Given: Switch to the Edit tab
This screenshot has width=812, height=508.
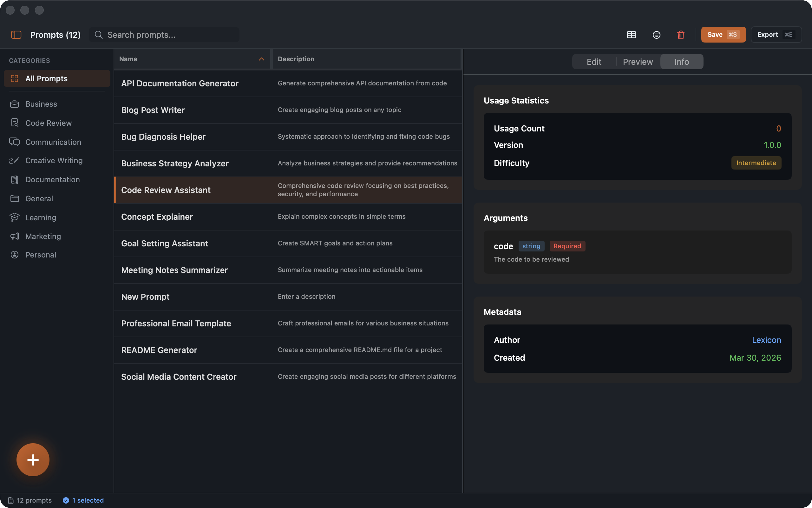Looking at the screenshot, I should click(593, 62).
